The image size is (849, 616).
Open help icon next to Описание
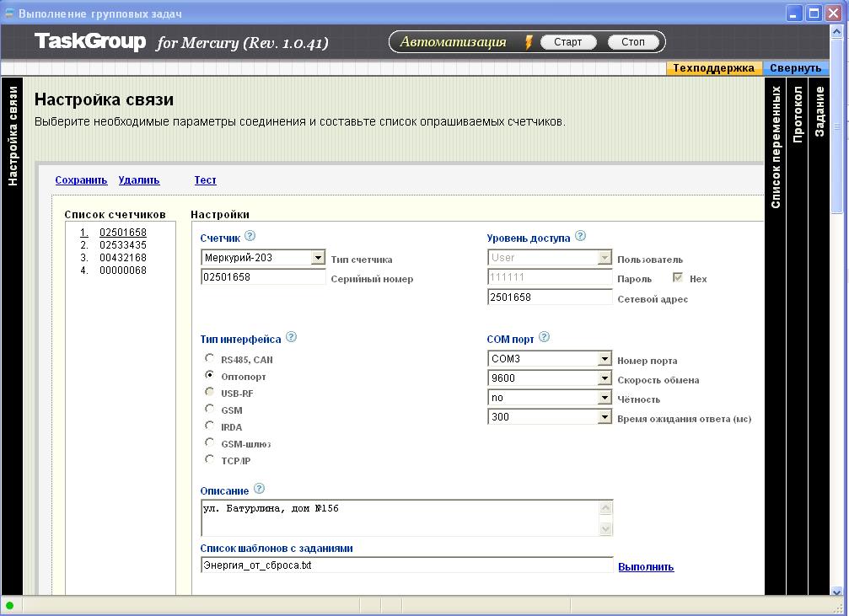260,489
